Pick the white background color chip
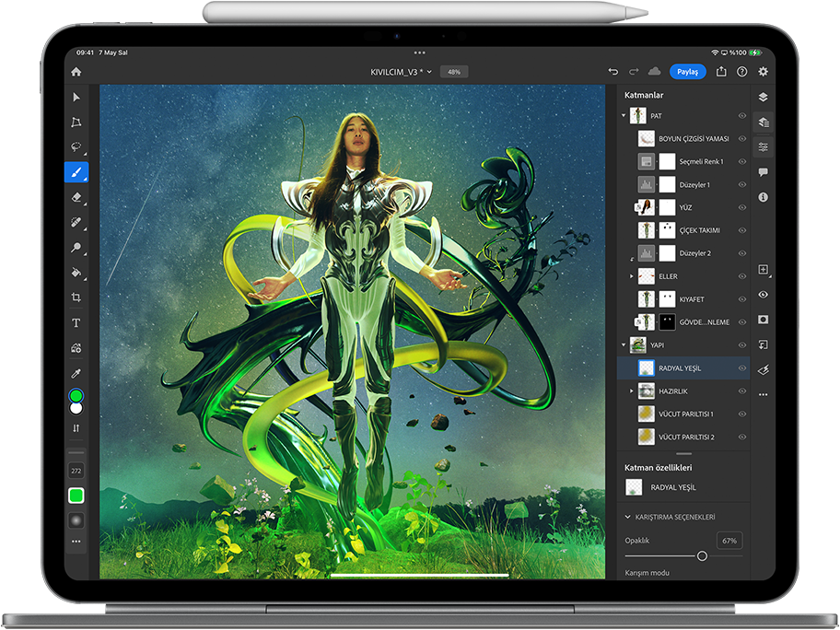 (76, 408)
